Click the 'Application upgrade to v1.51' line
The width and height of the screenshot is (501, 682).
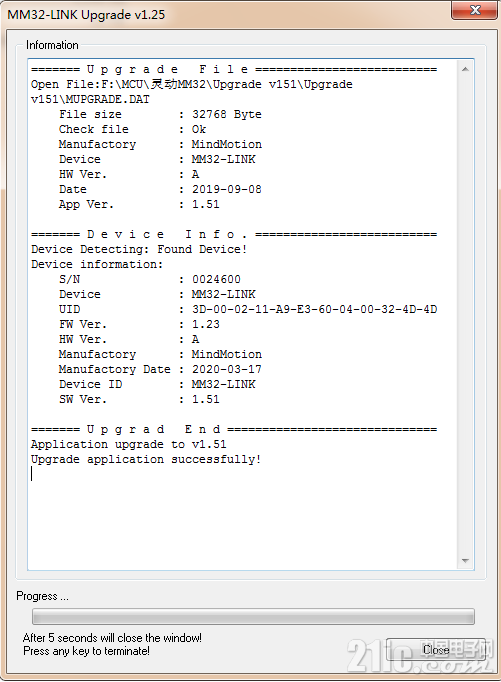tap(128, 445)
